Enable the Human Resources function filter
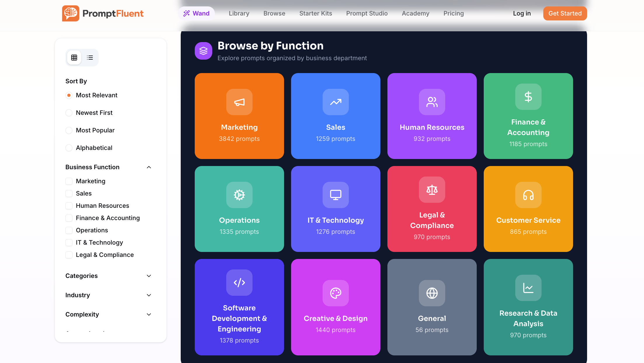The width and height of the screenshot is (644, 363). click(x=69, y=205)
